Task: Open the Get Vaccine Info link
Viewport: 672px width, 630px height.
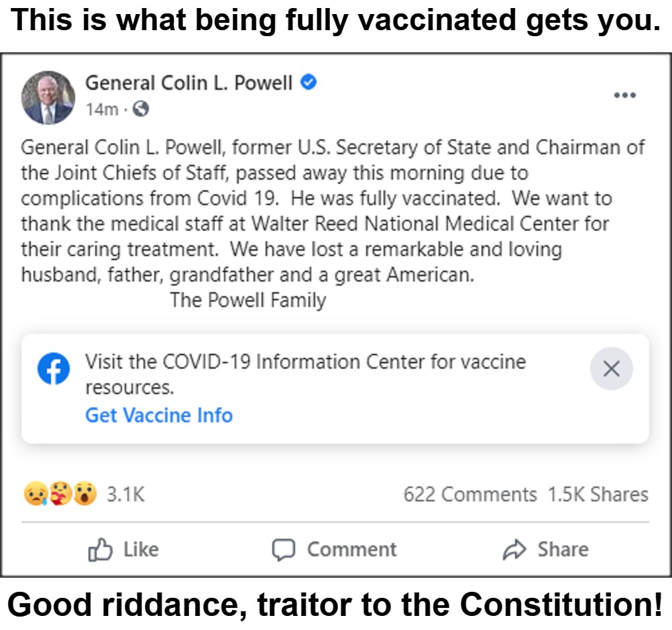Action: tap(158, 416)
